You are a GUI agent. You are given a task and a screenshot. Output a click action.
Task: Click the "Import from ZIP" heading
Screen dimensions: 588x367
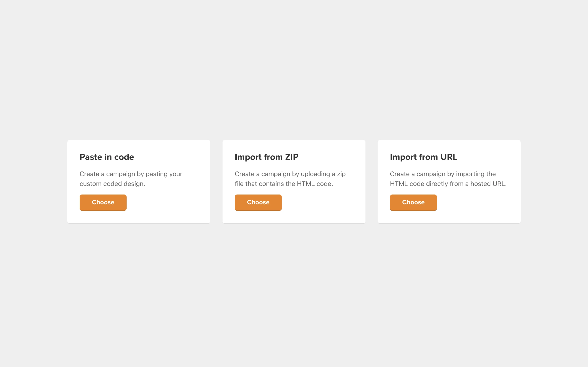coord(266,157)
